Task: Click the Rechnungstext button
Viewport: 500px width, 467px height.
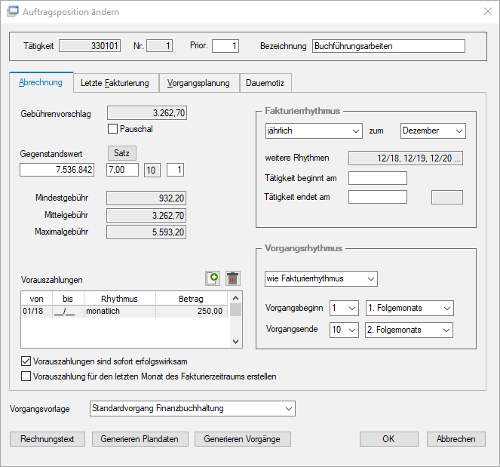Action: point(47,439)
